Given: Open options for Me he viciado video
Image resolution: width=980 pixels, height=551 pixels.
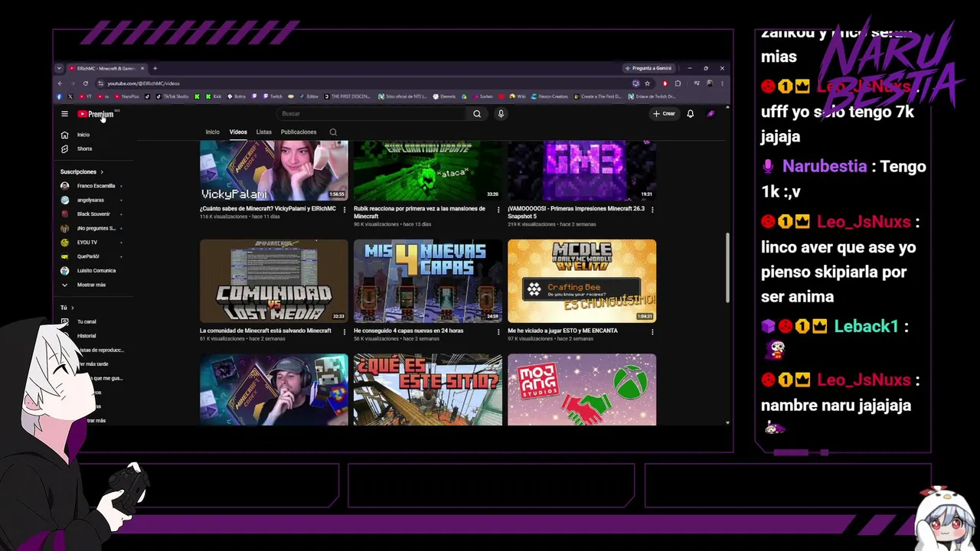Looking at the screenshot, I should pyautogui.click(x=652, y=332).
